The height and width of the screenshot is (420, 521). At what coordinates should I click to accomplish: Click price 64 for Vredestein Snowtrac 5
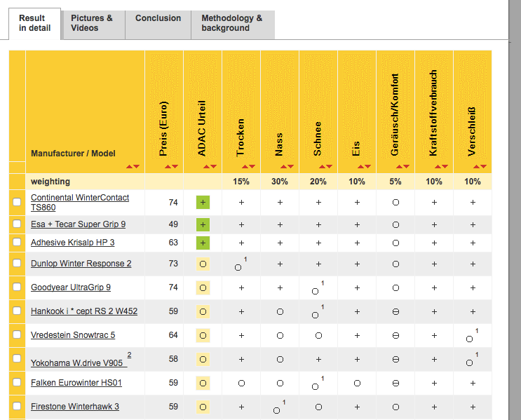pyautogui.click(x=173, y=335)
